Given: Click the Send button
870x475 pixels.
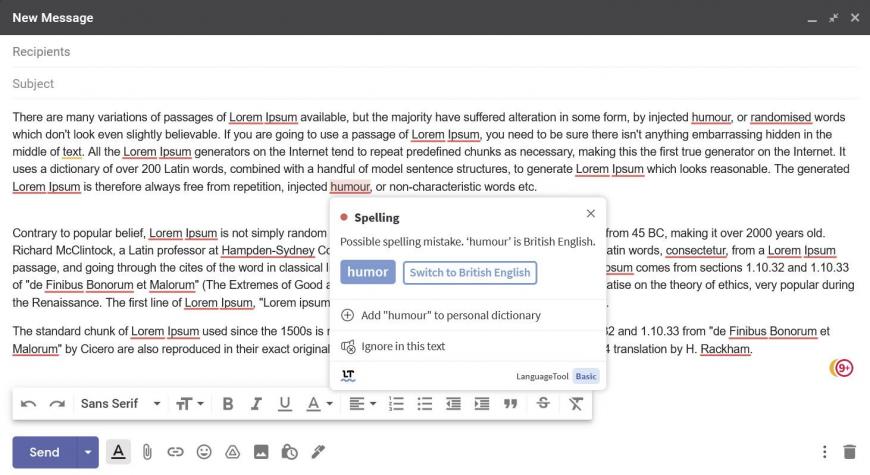Looking at the screenshot, I should click(44, 452).
